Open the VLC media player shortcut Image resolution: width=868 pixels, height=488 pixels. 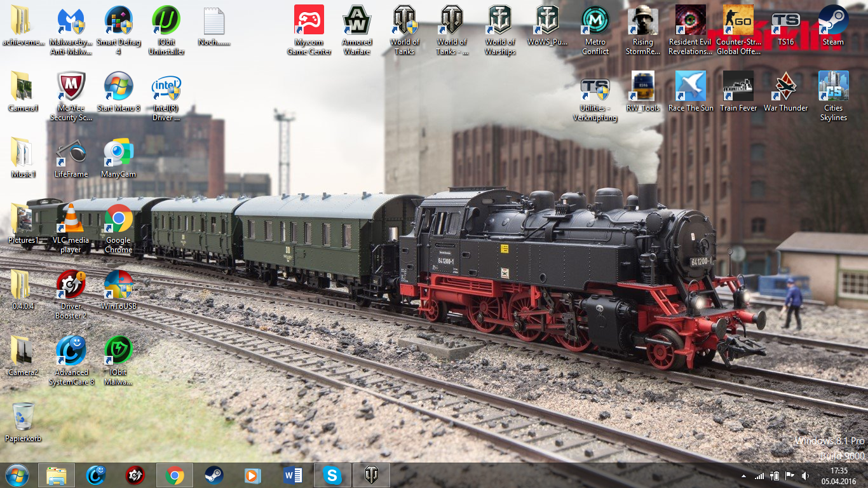tap(71, 220)
